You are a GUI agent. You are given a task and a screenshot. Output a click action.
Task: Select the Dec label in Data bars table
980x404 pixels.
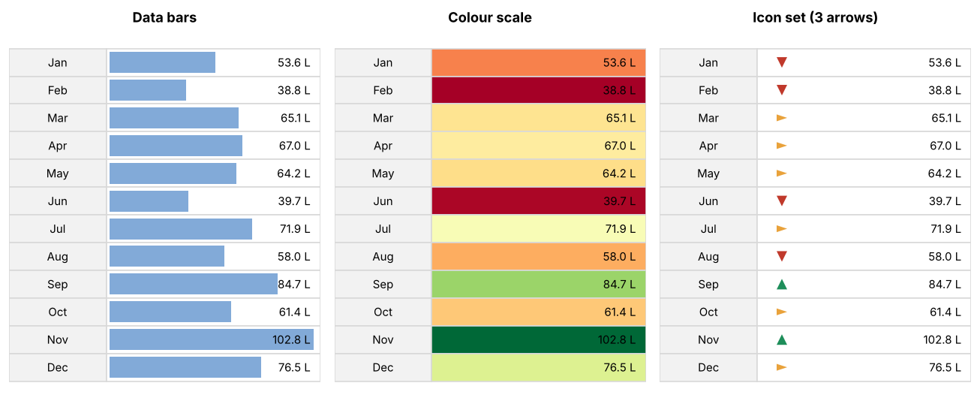click(58, 367)
